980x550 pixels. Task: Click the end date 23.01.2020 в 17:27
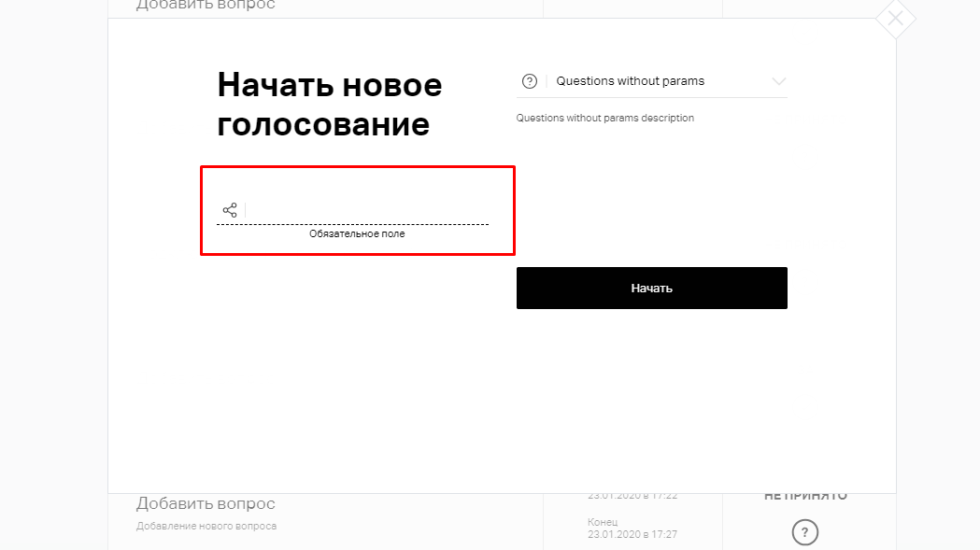[632, 534]
